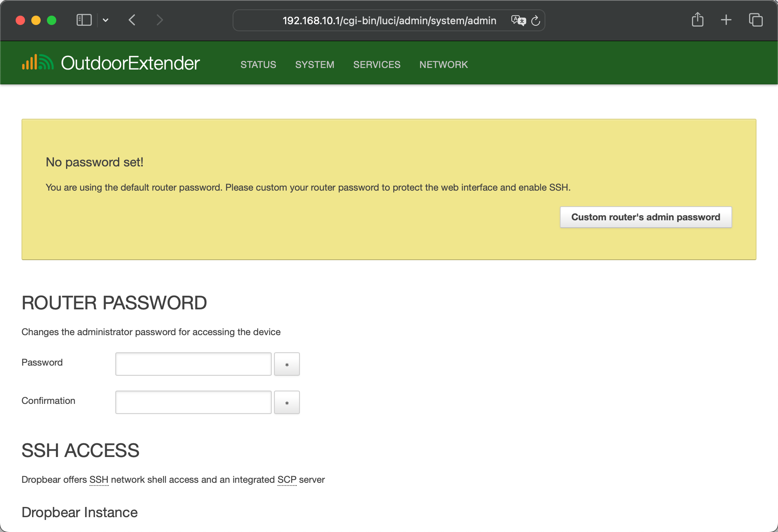Reload the page with refresh icon
The height and width of the screenshot is (532, 778).
pyautogui.click(x=536, y=20)
